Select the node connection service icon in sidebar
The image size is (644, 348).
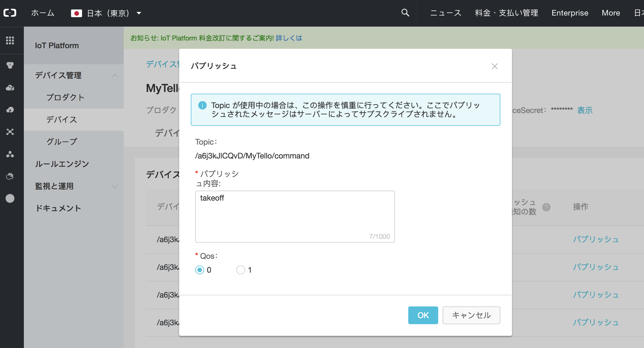pos(10,132)
